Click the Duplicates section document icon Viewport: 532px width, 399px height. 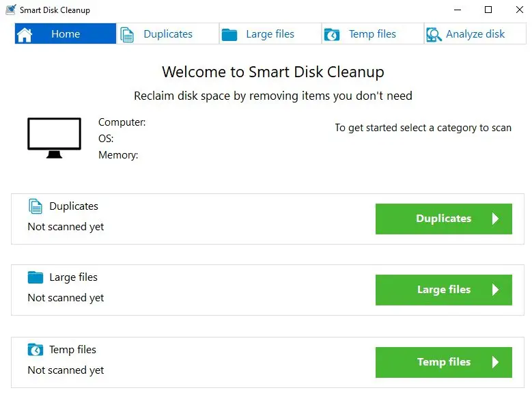click(35, 206)
